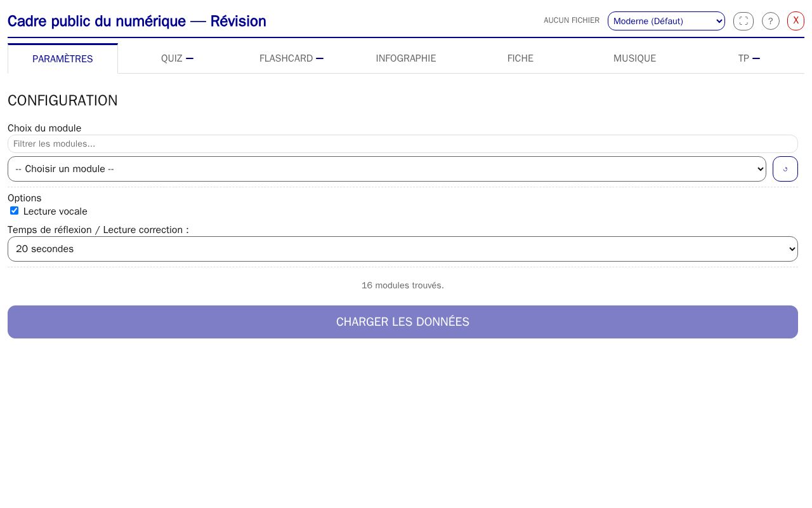Click the Lecture vocale label text

coord(55,211)
